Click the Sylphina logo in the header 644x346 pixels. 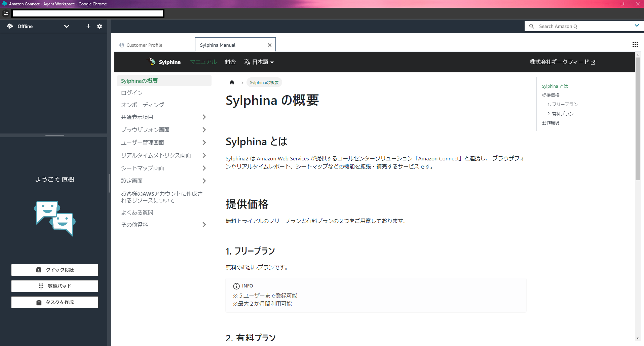165,62
